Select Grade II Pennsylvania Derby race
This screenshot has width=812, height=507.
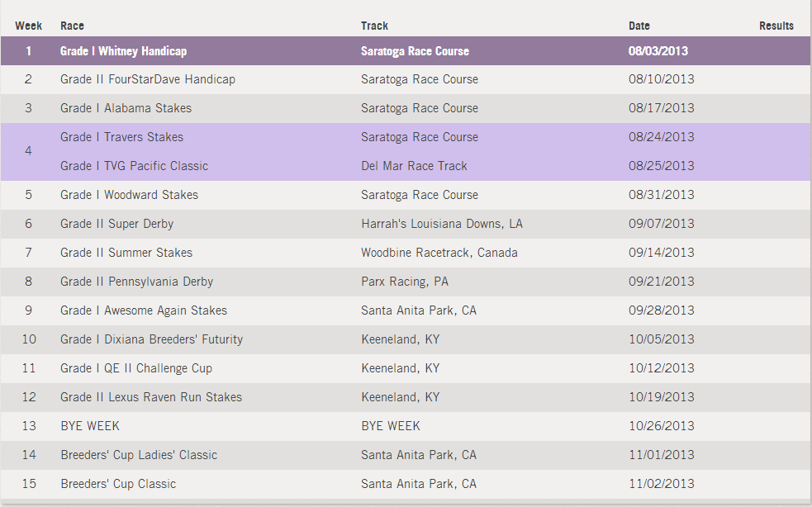[x=136, y=282]
